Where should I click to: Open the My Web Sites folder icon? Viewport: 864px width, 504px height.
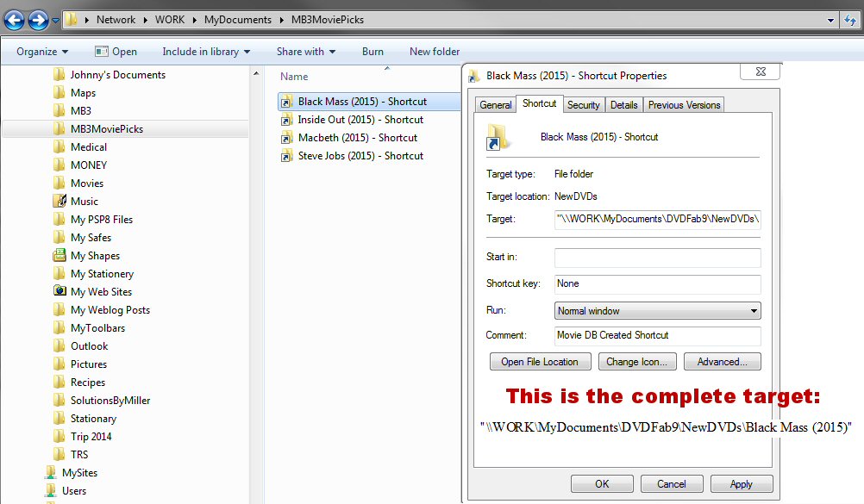(59, 291)
